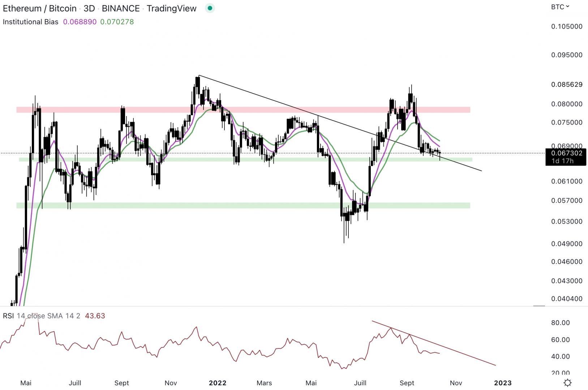Click the RSI value 43.63

(x=95, y=316)
